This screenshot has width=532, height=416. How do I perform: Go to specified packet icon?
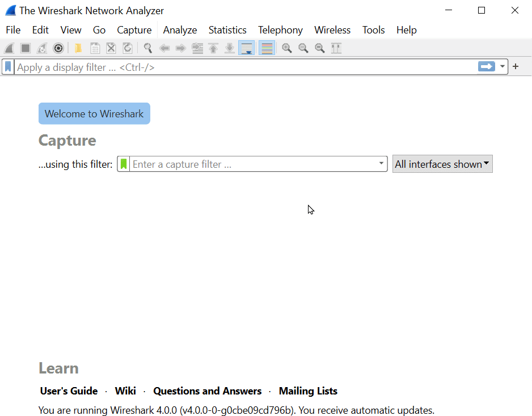197,48
